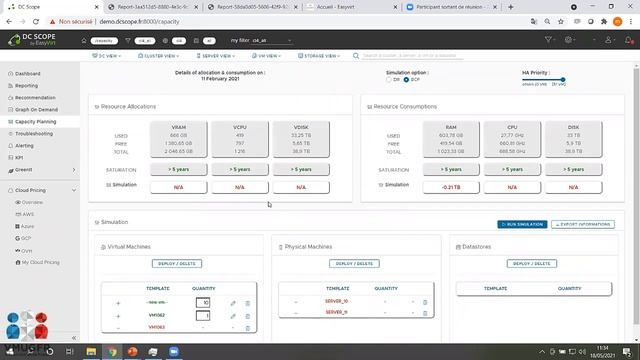Click the Run Simulation button
This screenshot has height=360, width=640.
click(522, 224)
